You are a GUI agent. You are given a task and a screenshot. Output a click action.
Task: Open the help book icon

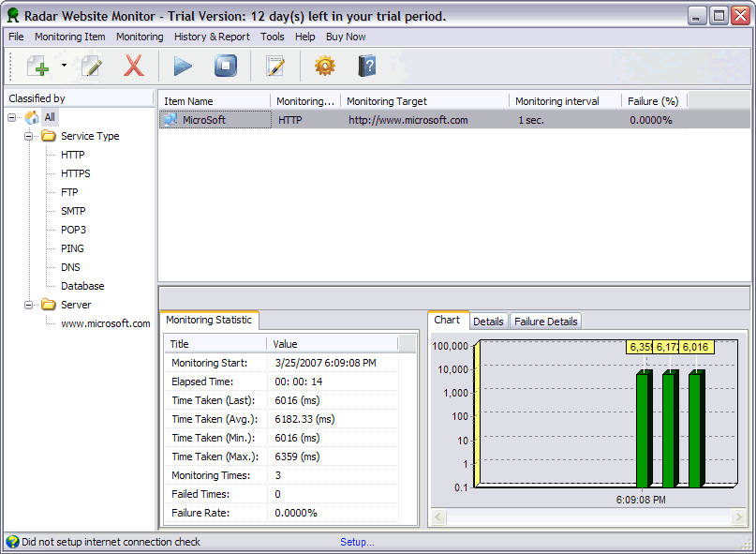tap(367, 66)
